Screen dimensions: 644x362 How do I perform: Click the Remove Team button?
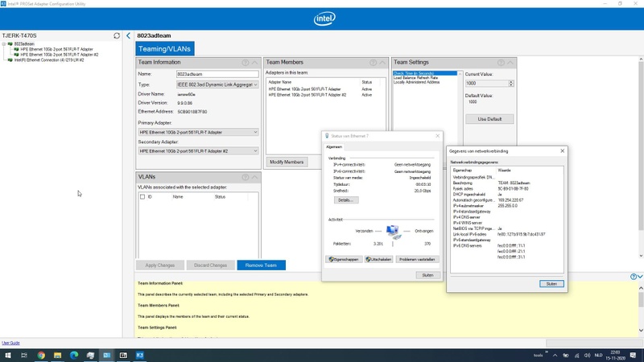(x=261, y=265)
